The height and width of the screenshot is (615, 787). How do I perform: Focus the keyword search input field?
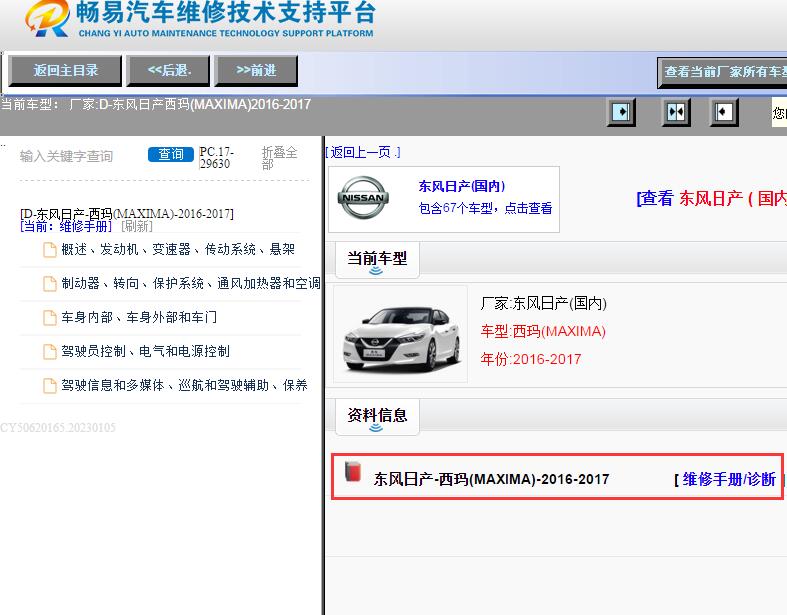coord(80,156)
